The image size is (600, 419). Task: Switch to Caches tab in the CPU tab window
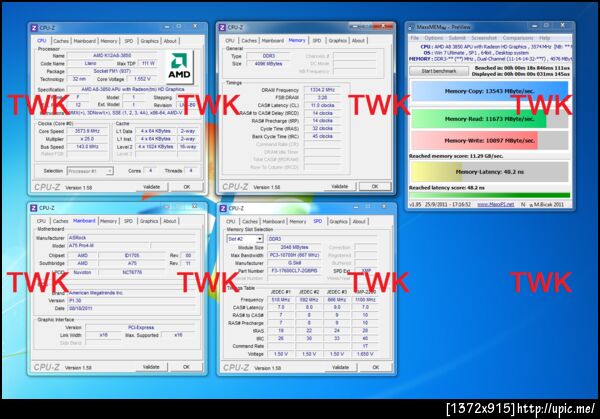click(x=61, y=41)
